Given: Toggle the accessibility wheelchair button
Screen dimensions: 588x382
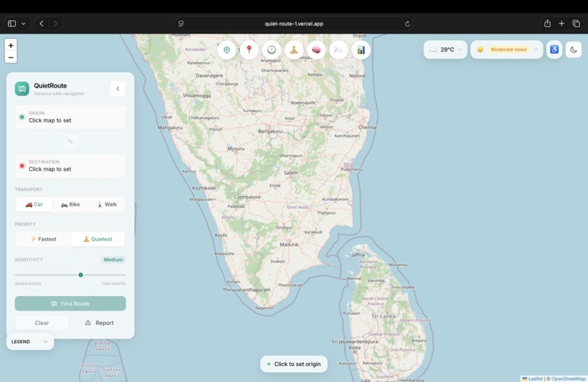Looking at the screenshot, I should click(x=554, y=50).
